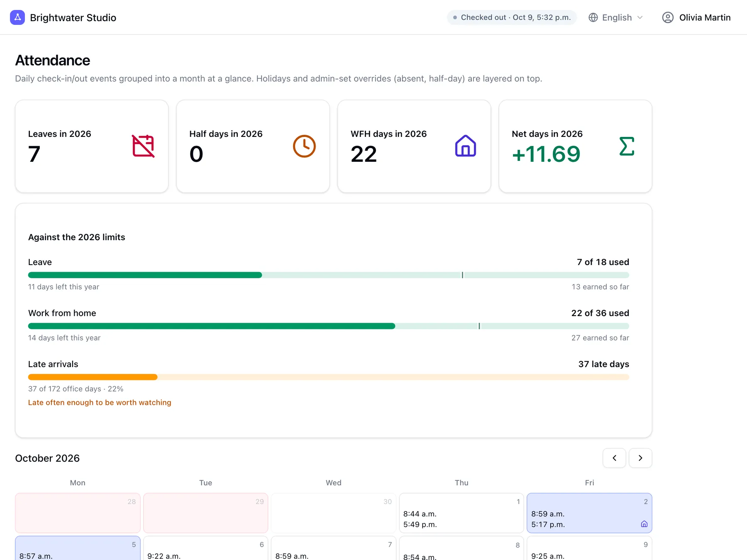Image resolution: width=747 pixels, height=560 pixels.
Task: Select the October 9 calendar cell
Action: pos(589,548)
